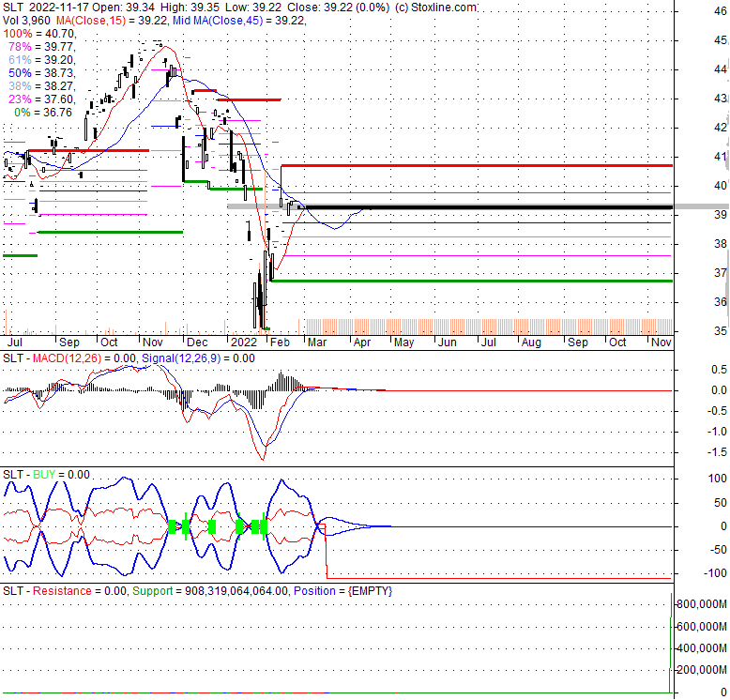The image size is (730, 700).
Task: Click the 'Feb' label on time axis
Action: [x=280, y=342]
